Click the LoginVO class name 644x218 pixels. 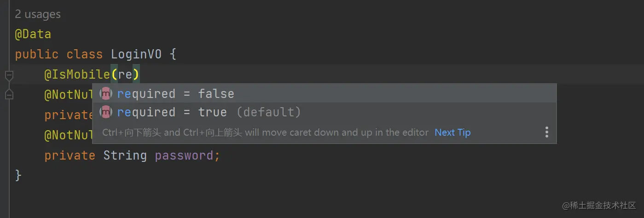[x=136, y=54]
